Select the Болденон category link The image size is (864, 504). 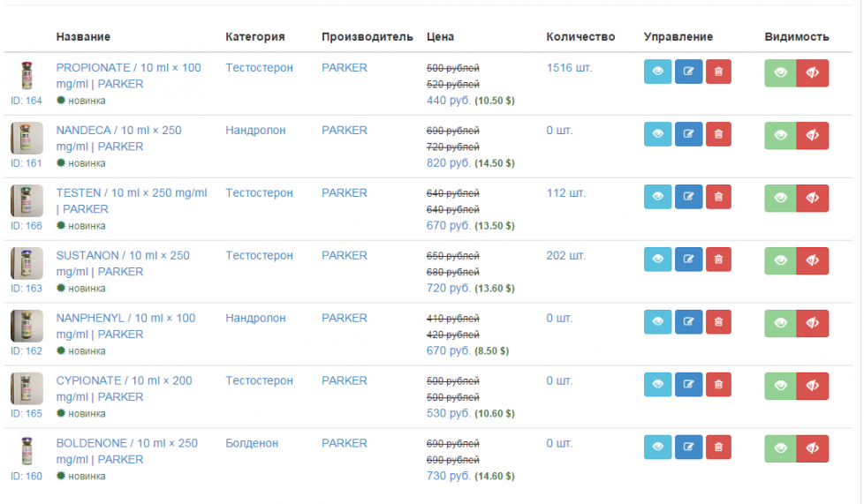252,443
